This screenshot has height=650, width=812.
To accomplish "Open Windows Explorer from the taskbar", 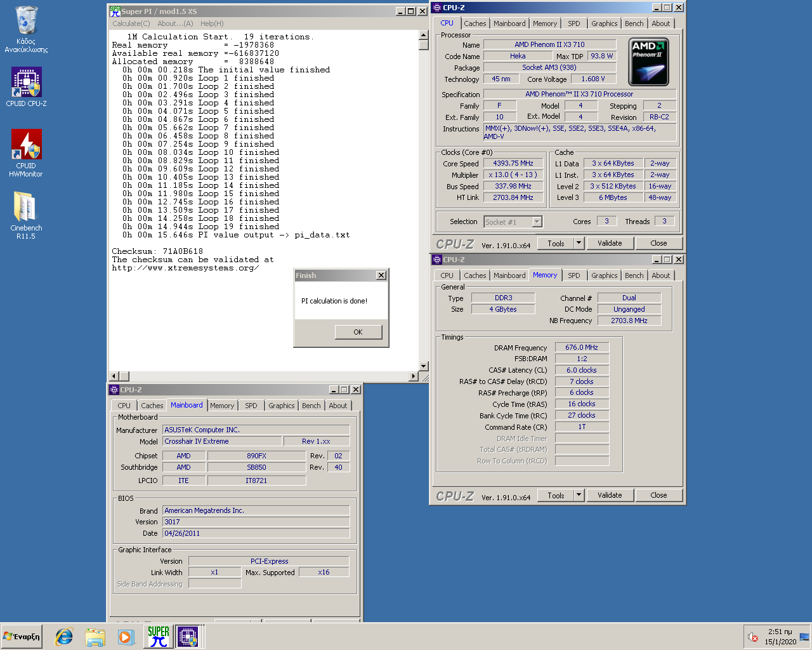I will point(95,637).
